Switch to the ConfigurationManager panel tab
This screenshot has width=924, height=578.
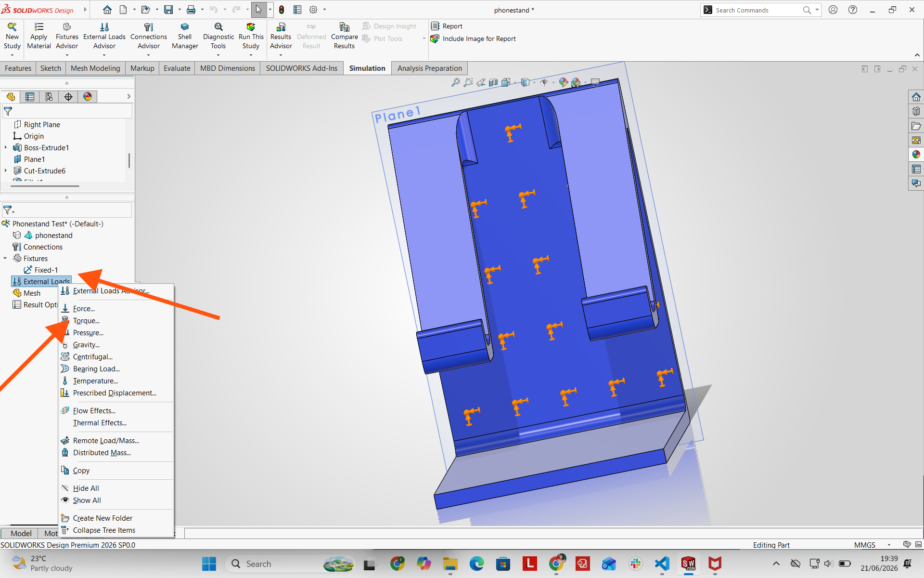pos(49,97)
